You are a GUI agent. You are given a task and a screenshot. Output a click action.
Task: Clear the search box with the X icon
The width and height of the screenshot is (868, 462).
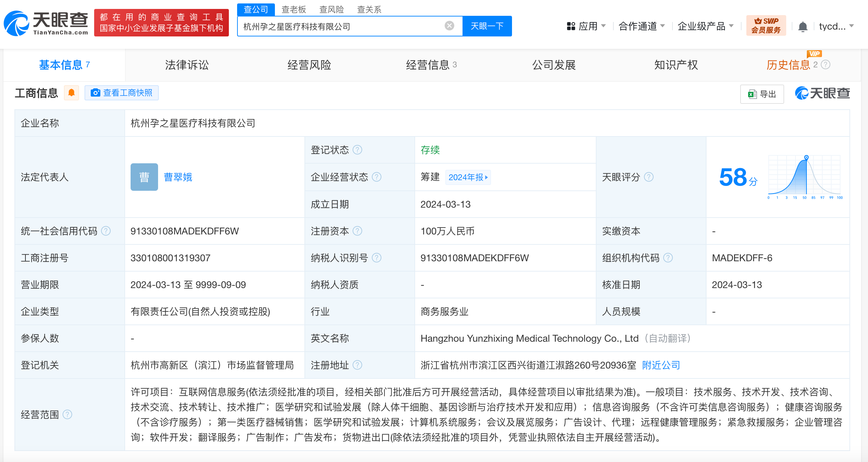click(x=449, y=26)
